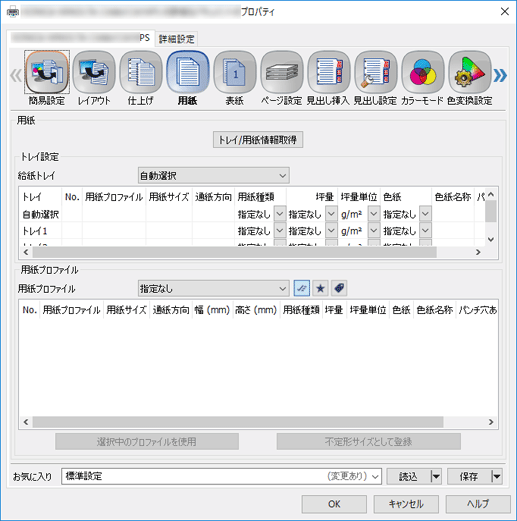Click tray table scroll up arrow
The height and width of the screenshot is (521, 517).
click(x=491, y=195)
